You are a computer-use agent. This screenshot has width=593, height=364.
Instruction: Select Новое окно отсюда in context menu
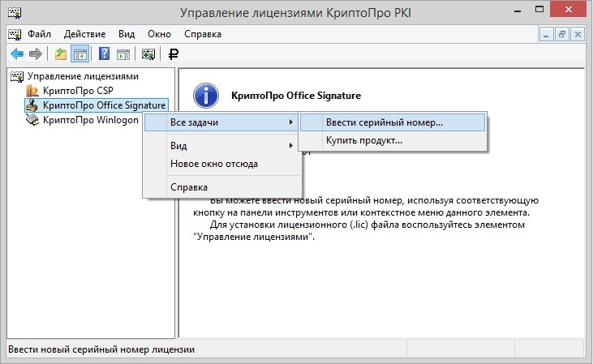[213, 164]
